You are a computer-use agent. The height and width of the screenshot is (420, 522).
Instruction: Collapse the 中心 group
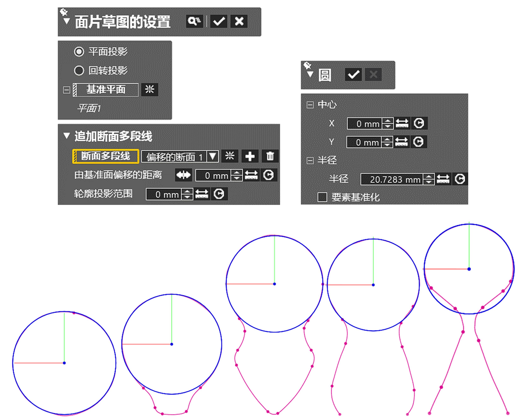(310, 105)
